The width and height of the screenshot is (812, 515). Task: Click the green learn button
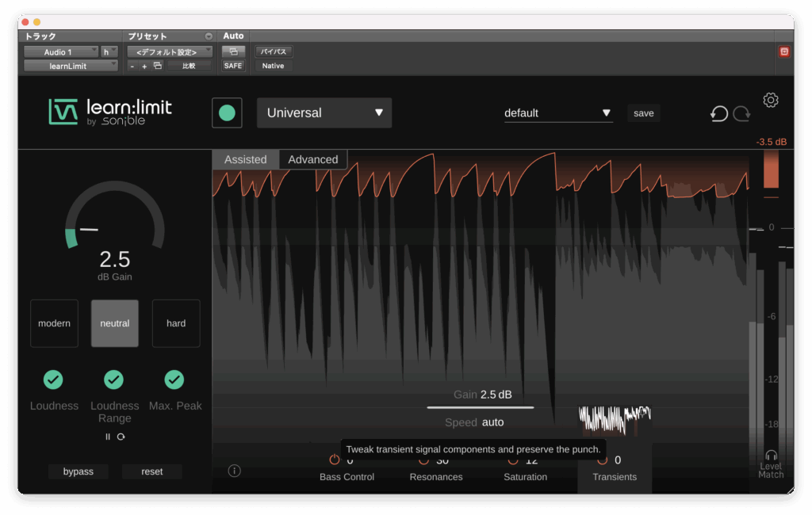coord(227,113)
